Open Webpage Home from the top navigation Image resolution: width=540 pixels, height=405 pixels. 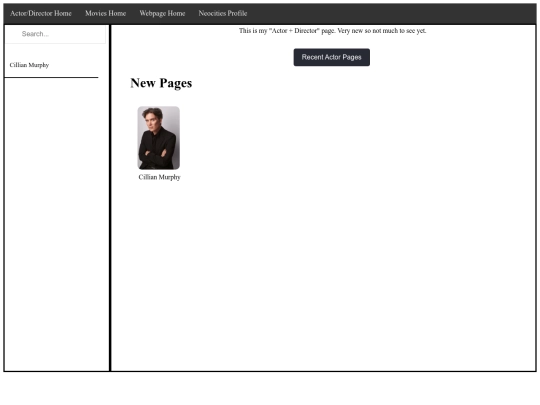(162, 13)
